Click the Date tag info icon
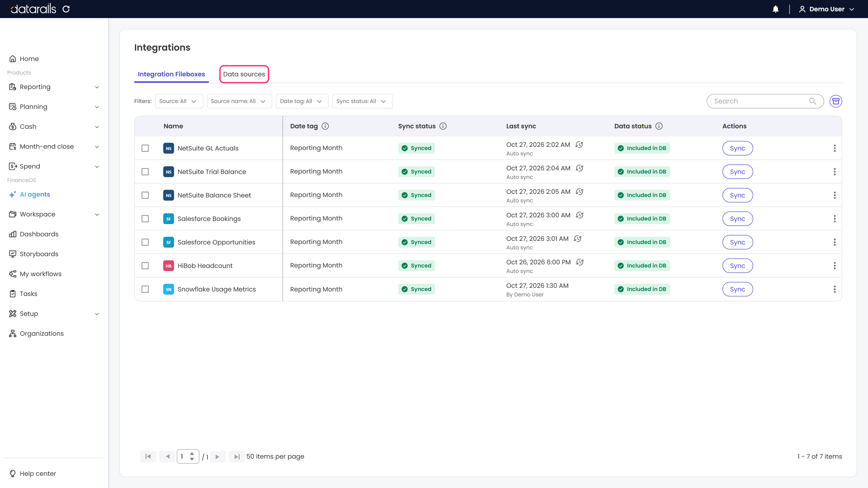This screenshot has width=868, height=488. (325, 126)
